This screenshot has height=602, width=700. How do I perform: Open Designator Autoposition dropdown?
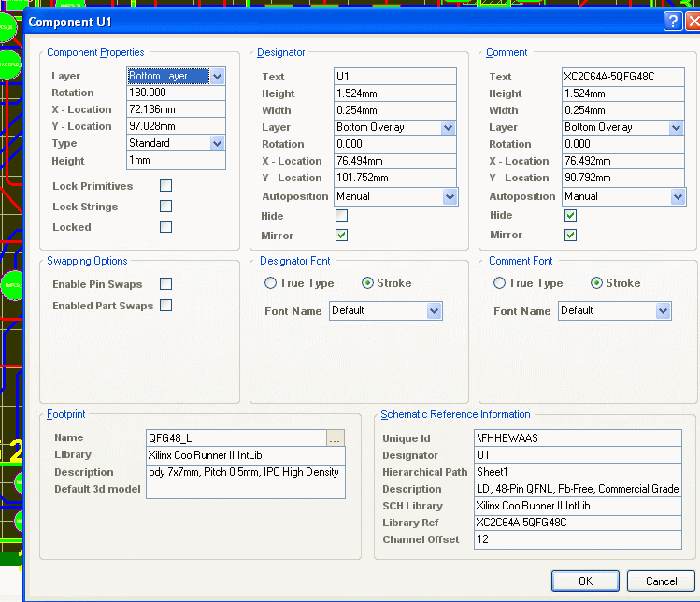pyautogui.click(x=450, y=196)
